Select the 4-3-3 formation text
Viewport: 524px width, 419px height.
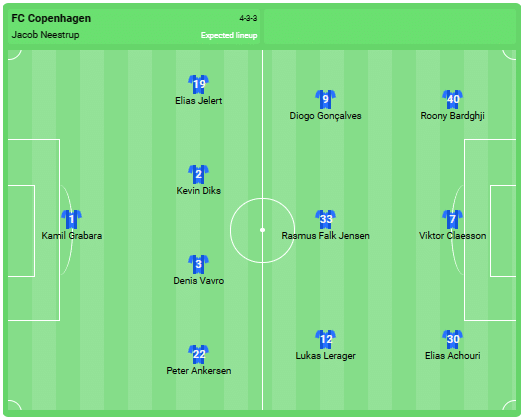point(248,18)
